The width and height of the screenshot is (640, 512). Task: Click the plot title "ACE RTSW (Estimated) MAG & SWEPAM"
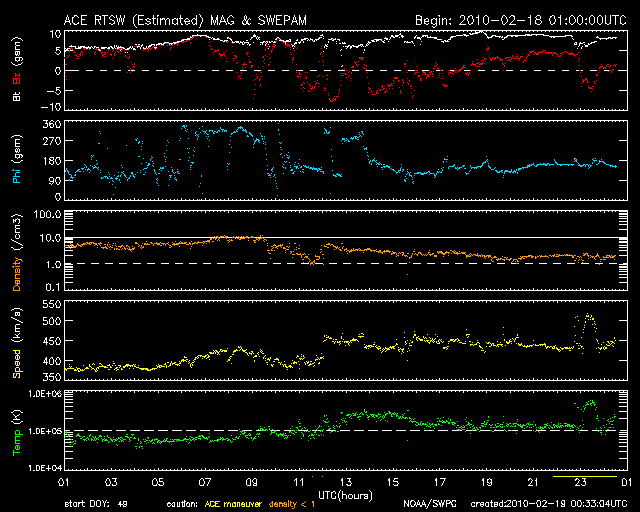pos(185,20)
